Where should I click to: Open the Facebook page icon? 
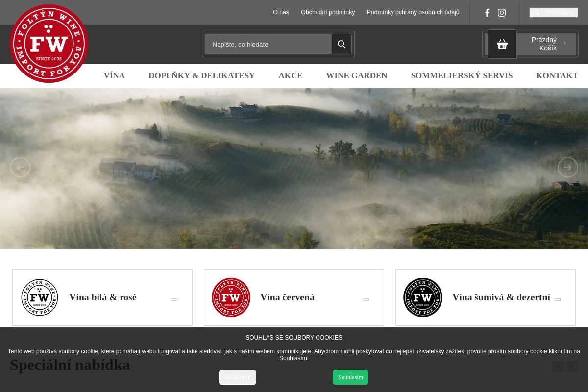[487, 13]
